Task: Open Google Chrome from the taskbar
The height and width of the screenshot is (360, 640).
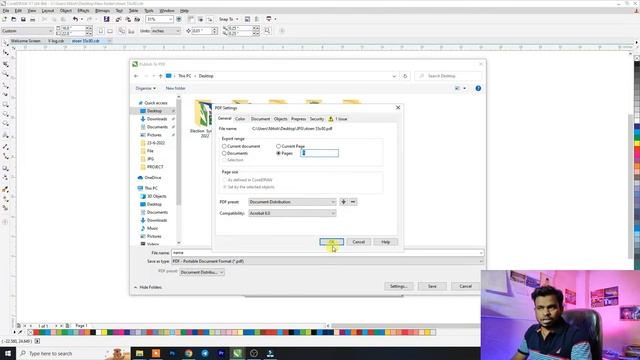Action: coord(188,353)
